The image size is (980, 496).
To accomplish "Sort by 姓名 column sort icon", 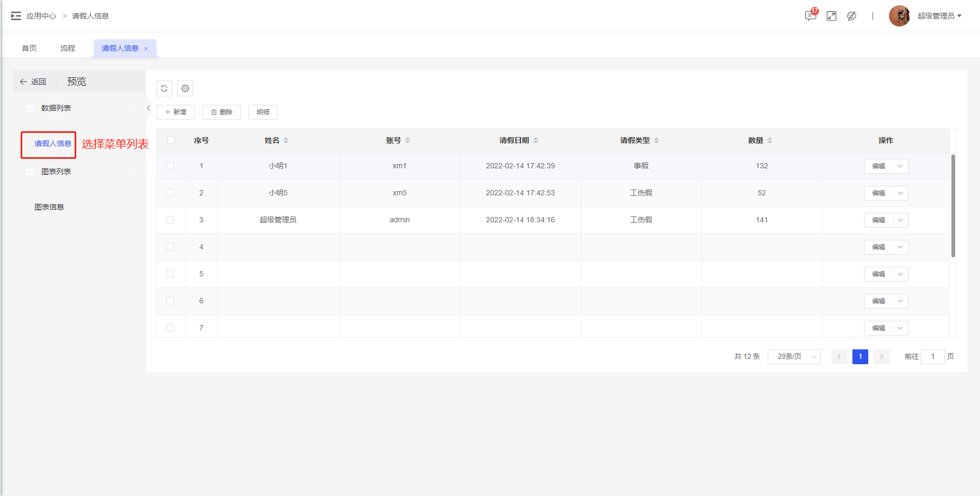I will [286, 140].
